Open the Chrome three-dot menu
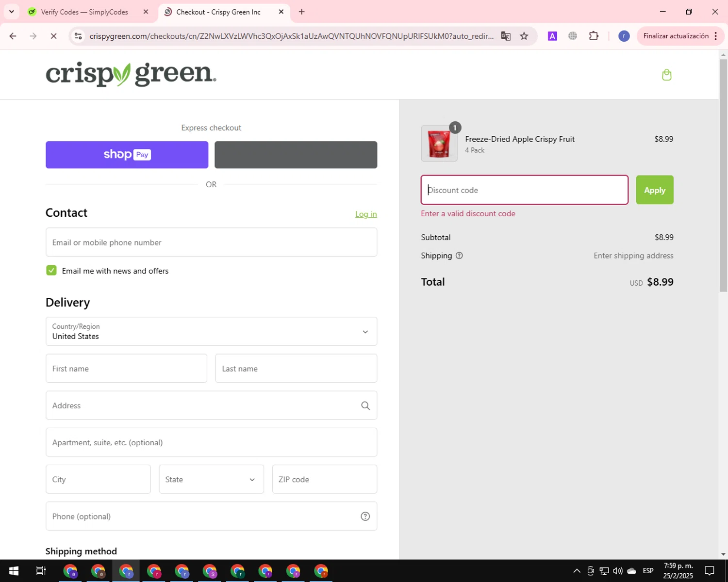 (716, 36)
